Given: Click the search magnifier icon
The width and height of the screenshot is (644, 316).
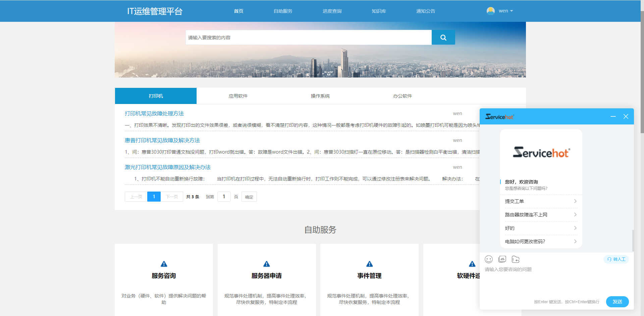Looking at the screenshot, I should tap(443, 37).
